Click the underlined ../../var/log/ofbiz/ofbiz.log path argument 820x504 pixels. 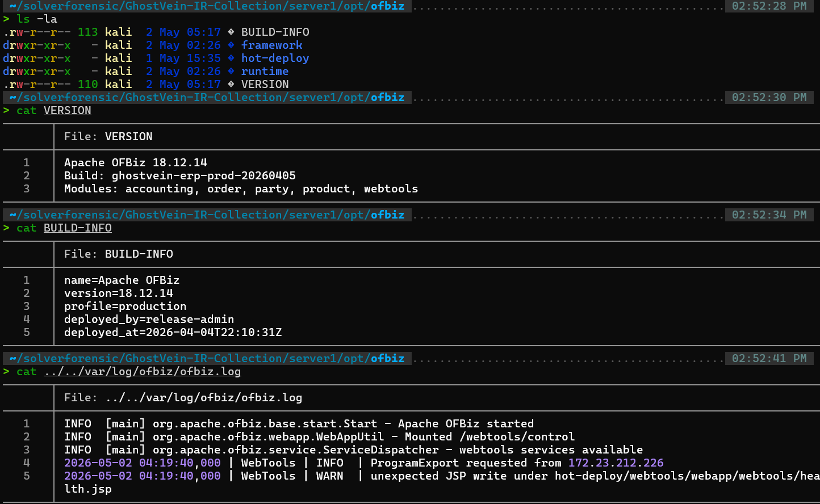pyautogui.click(x=143, y=372)
